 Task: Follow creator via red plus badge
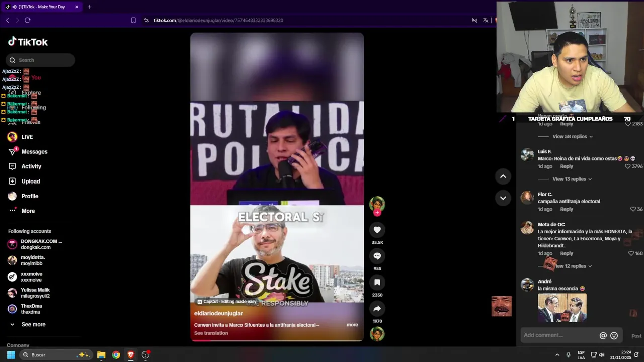click(x=377, y=213)
